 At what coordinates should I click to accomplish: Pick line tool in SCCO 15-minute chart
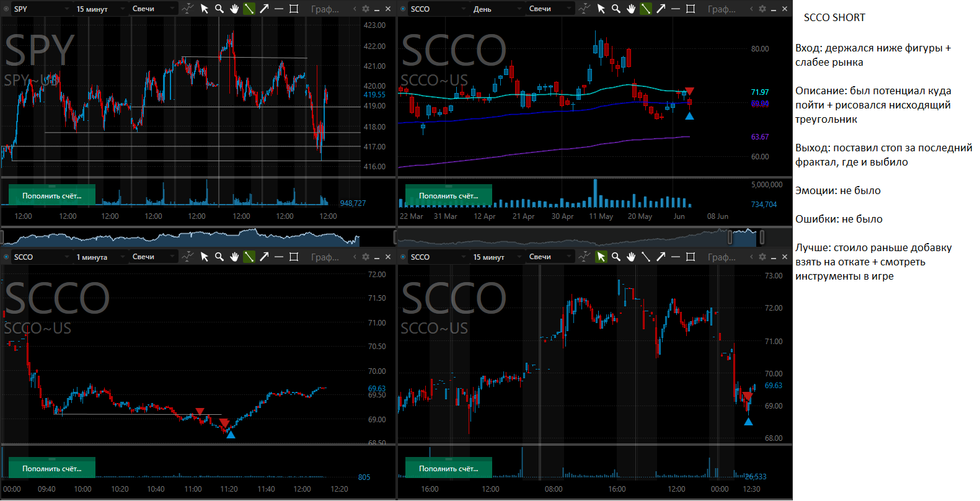pos(646,257)
